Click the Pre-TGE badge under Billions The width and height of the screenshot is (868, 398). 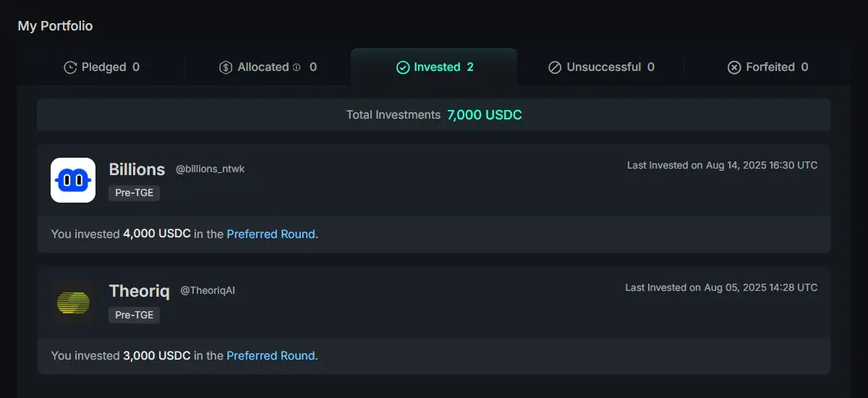pos(135,193)
